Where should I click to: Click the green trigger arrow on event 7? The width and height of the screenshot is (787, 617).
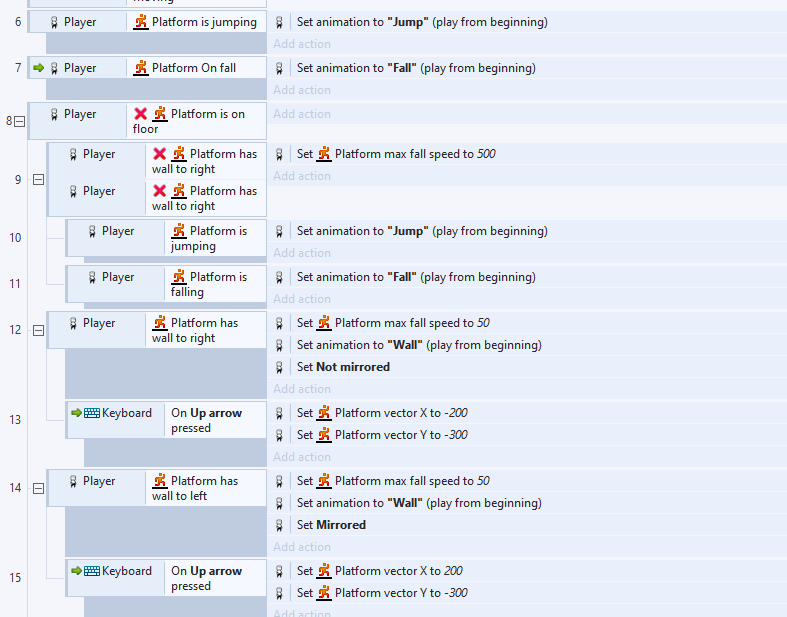click(38, 68)
